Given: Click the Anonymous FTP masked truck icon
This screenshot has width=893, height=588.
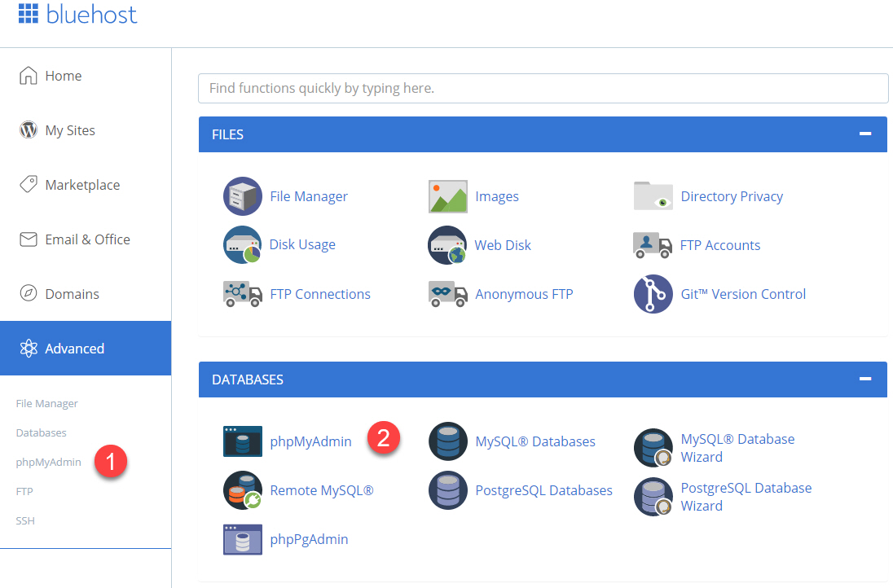Looking at the screenshot, I should [448, 294].
